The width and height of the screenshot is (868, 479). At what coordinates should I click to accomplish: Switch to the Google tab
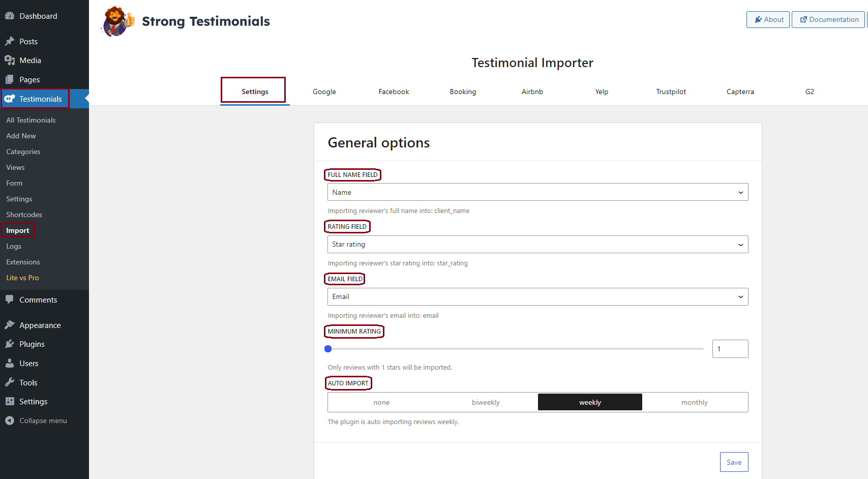(x=324, y=92)
